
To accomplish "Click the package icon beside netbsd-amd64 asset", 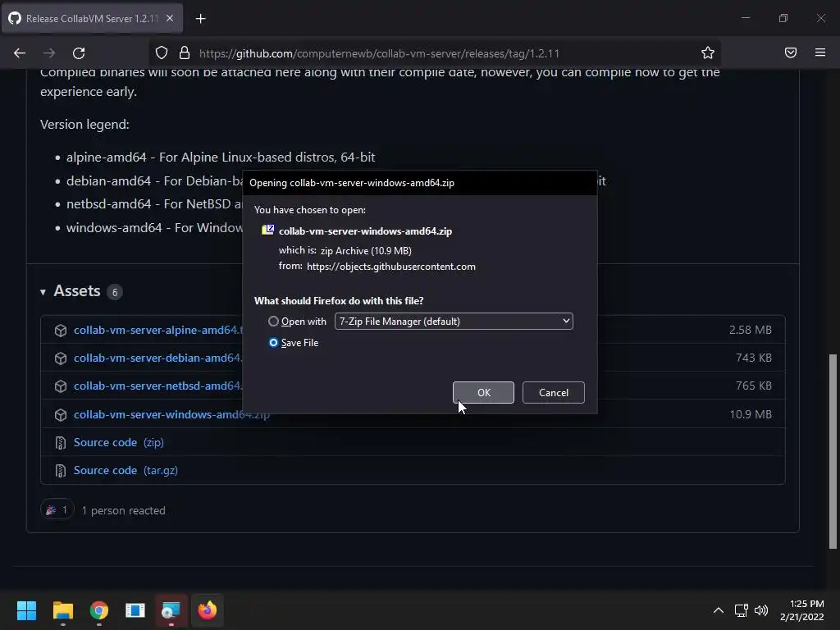I will click(x=61, y=386).
